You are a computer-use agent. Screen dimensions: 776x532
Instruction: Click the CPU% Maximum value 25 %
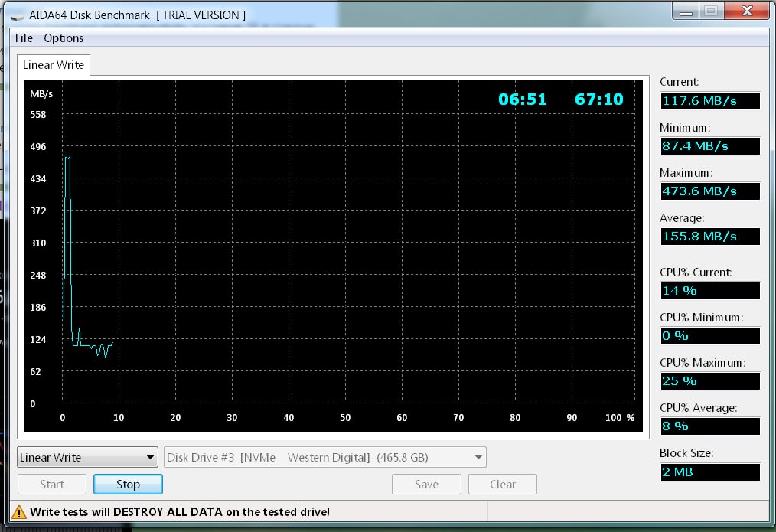point(710,381)
